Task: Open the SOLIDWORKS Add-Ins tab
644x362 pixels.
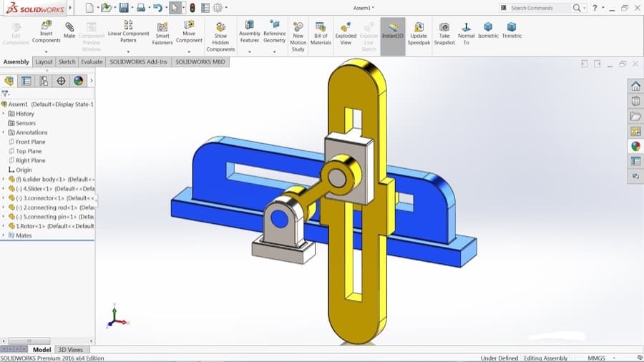Action: point(138,62)
